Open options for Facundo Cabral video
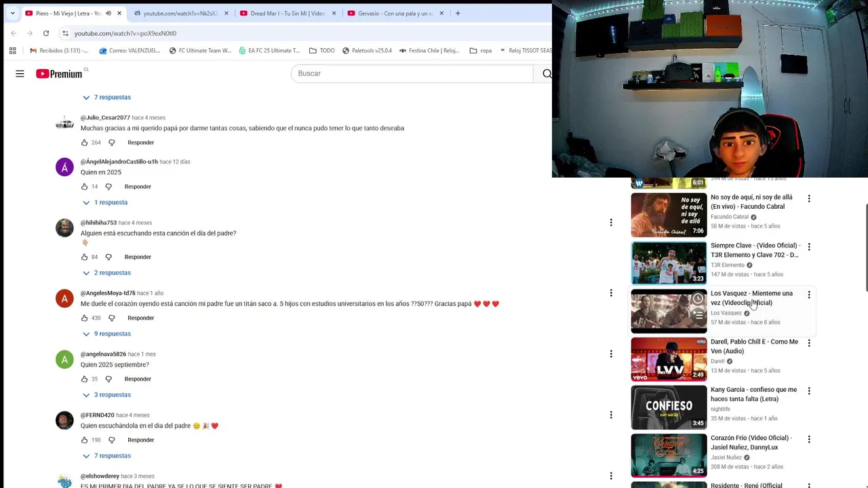The height and width of the screenshot is (488, 868). coord(809,199)
